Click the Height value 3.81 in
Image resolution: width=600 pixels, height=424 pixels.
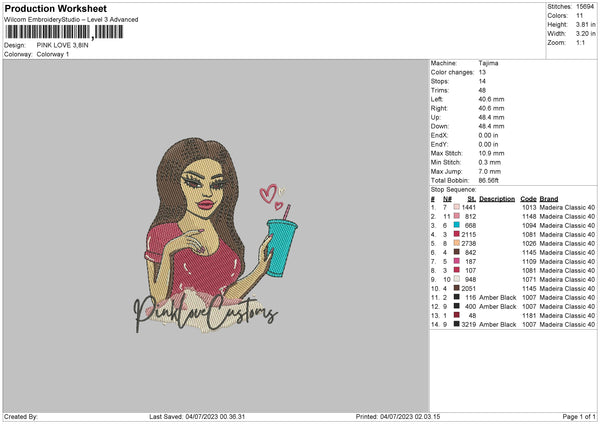click(585, 24)
